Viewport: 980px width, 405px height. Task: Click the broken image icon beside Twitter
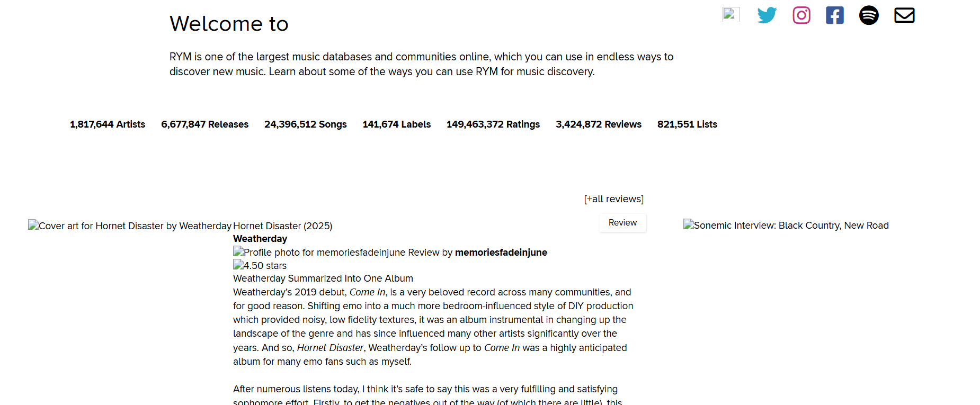click(x=731, y=14)
